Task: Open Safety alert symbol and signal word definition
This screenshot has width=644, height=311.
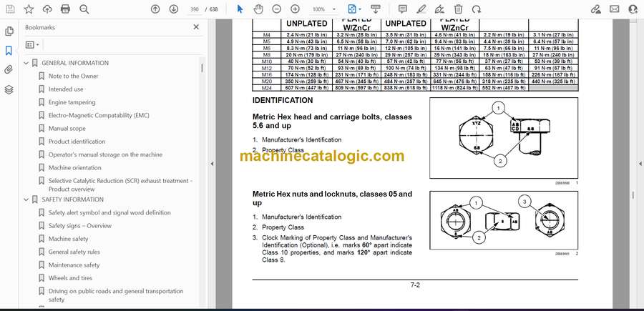Action: 109,212
